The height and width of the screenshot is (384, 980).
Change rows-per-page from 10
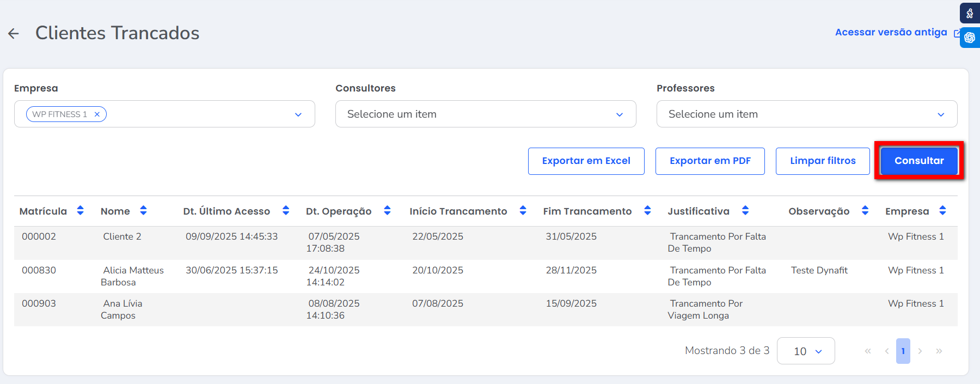[806, 351]
